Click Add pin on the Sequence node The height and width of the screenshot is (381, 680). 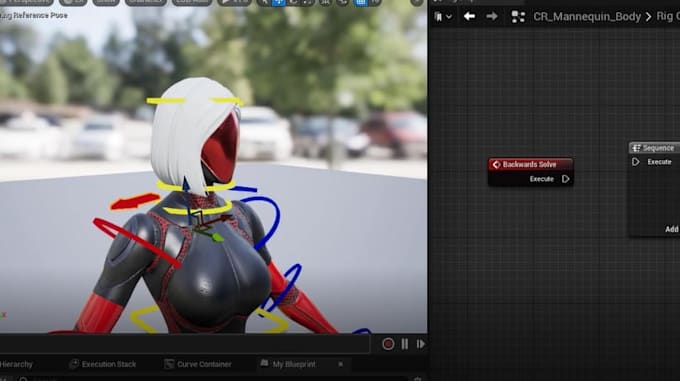[672, 229]
